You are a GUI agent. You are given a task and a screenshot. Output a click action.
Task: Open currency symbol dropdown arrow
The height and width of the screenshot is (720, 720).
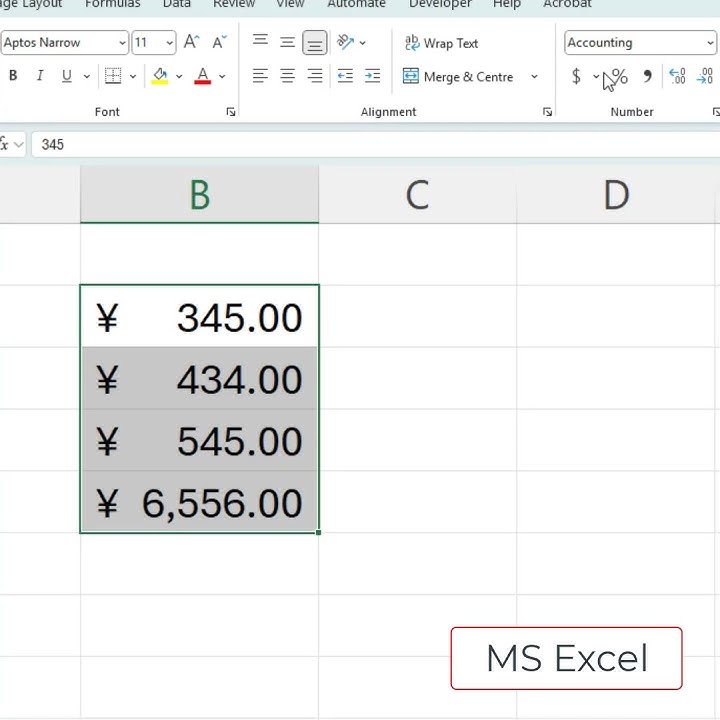(x=596, y=76)
